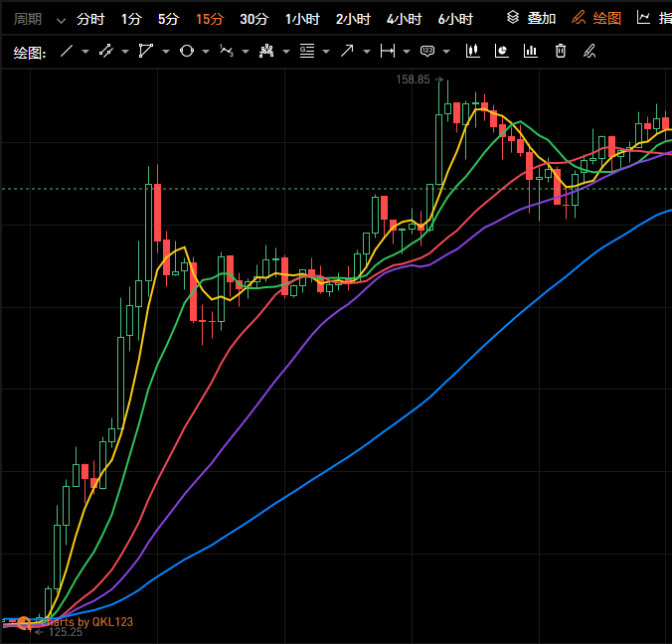Expand dropdown beside the price label tool

click(x=446, y=52)
